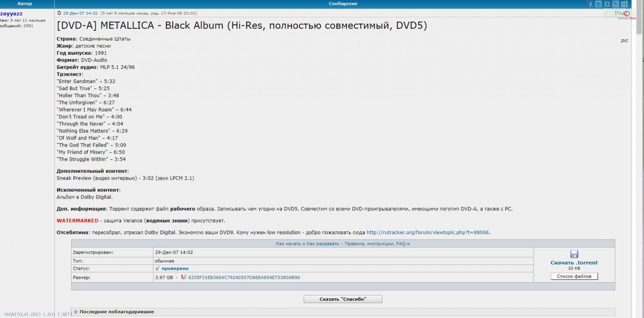Click the "Of Wolf and Man" – 4:17 line

pos(87,138)
